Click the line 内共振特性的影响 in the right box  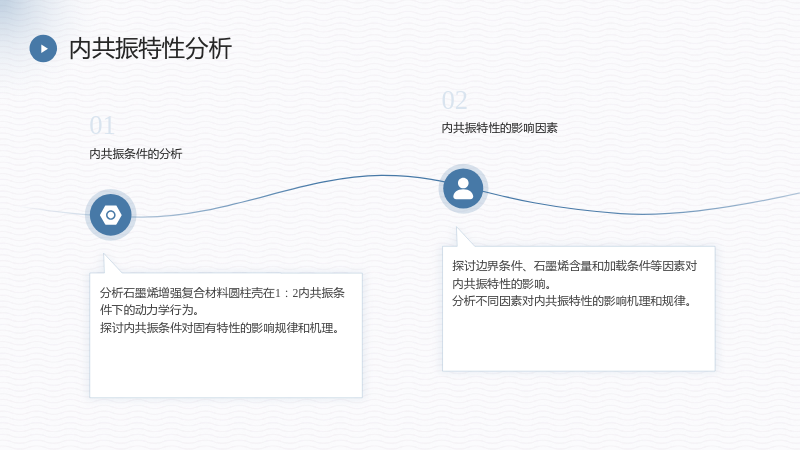[502, 284]
